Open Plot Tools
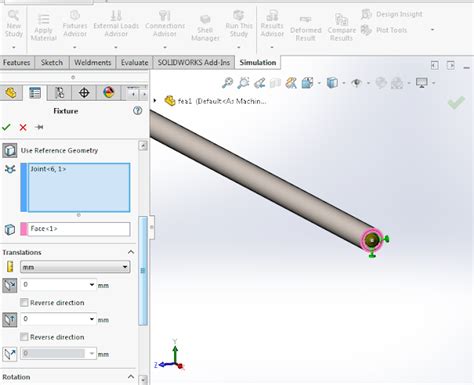 tap(384, 30)
